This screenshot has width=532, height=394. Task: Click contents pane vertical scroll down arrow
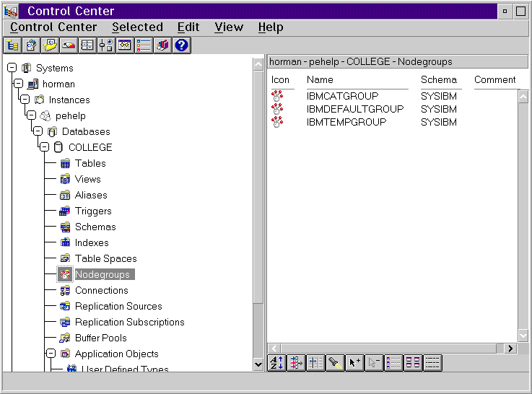(523, 336)
